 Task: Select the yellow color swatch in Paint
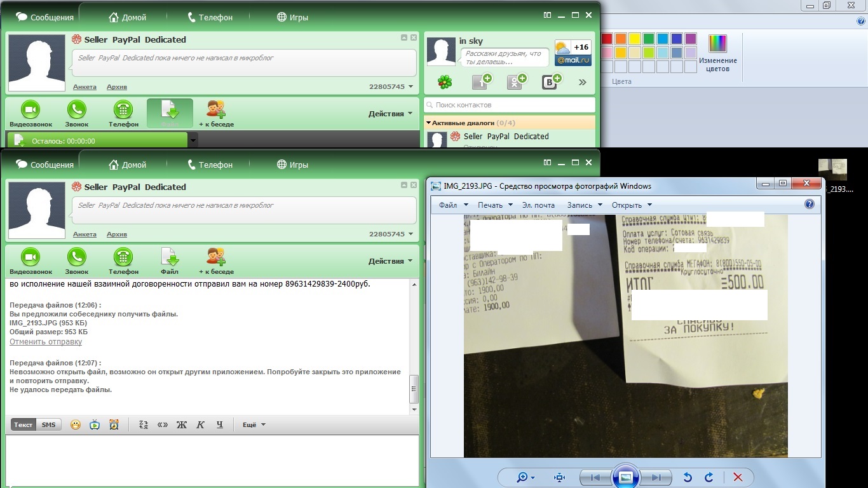coord(635,39)
